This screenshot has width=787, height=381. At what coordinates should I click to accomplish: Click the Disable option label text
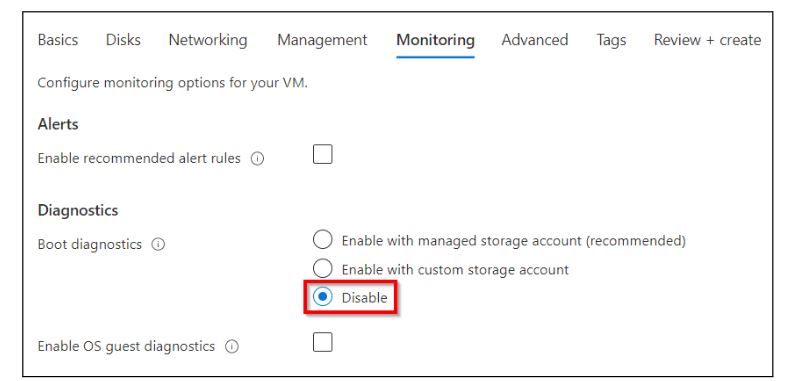364,298
